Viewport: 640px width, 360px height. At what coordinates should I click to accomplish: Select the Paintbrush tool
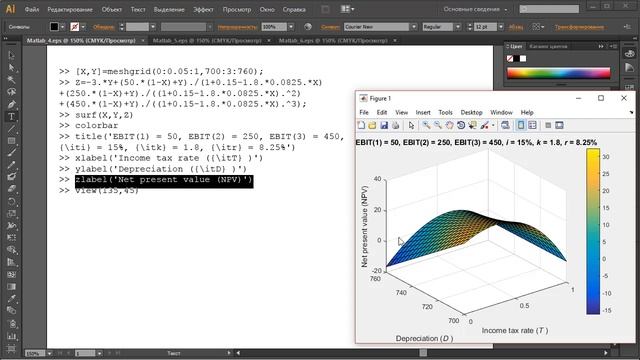11,153
